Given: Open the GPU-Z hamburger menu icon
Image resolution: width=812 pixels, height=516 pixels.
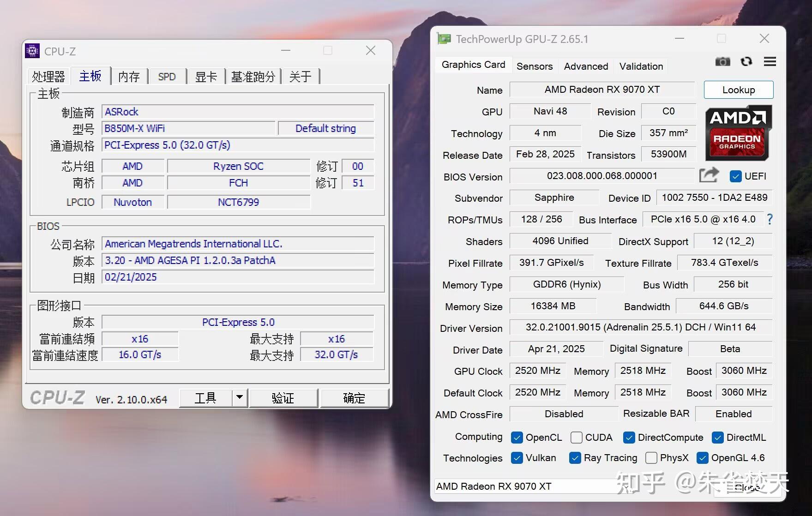Looking at the screenshot, I should point(770,61).
